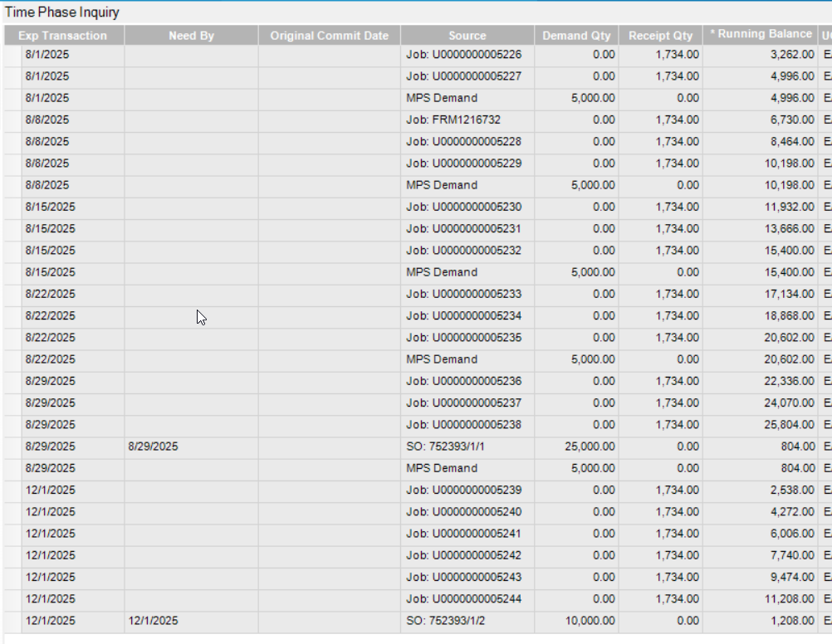Click source cell Job: U0000000005226

(467, 55)
